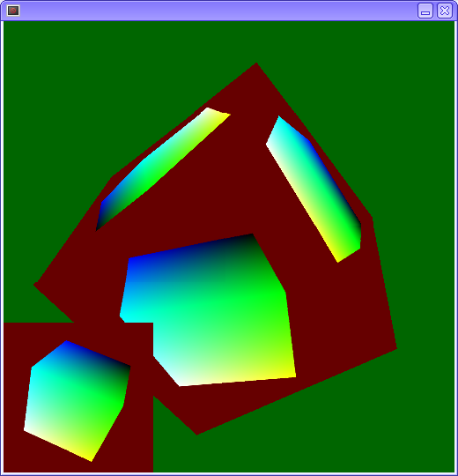Click the white corner of the central polygon
The image size is (458, 476).
coord(181,383)
